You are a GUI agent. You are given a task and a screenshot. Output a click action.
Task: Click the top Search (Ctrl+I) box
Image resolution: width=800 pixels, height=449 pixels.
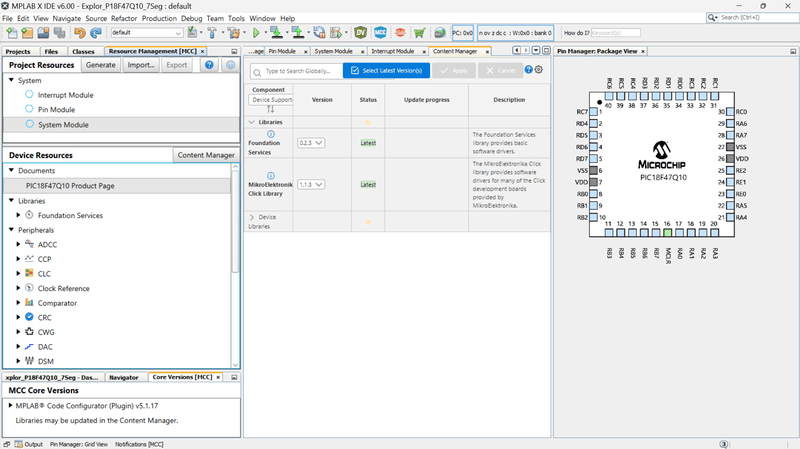pos(752,17)
